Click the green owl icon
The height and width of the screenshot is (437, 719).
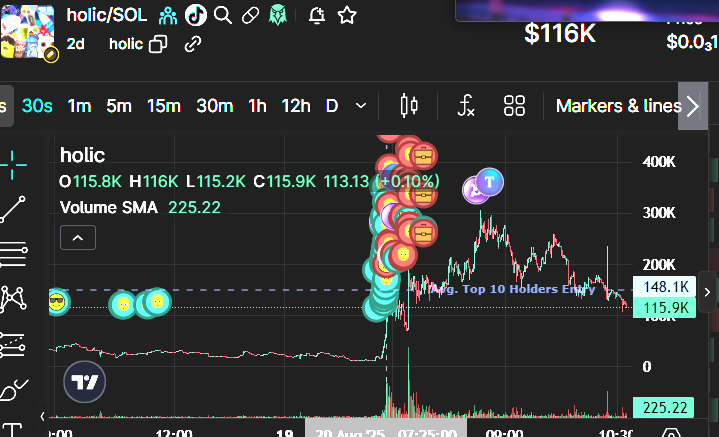pyautogui.click(x=278, y=16)
